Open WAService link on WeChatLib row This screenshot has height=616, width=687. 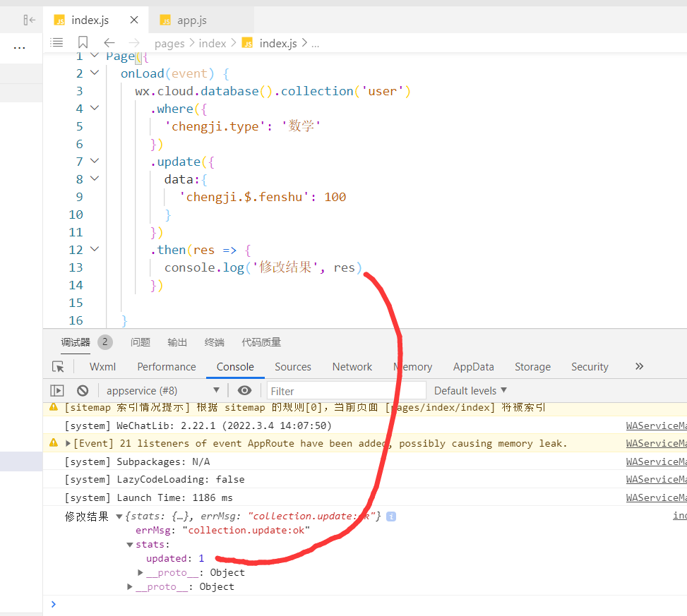tap(656, 425)
